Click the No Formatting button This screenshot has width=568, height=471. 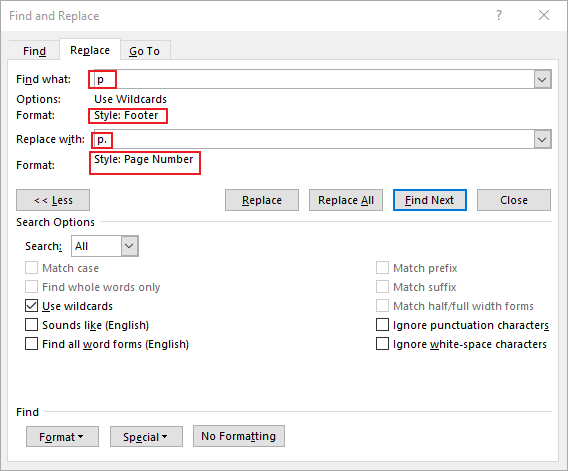point(239,436)
